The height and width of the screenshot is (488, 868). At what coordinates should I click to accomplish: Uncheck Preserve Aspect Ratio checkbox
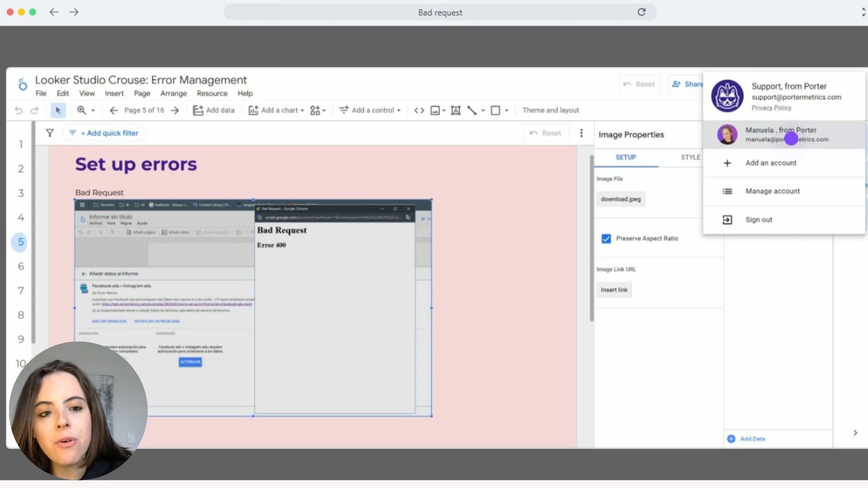pyautogui.click(x=606, y=239)
